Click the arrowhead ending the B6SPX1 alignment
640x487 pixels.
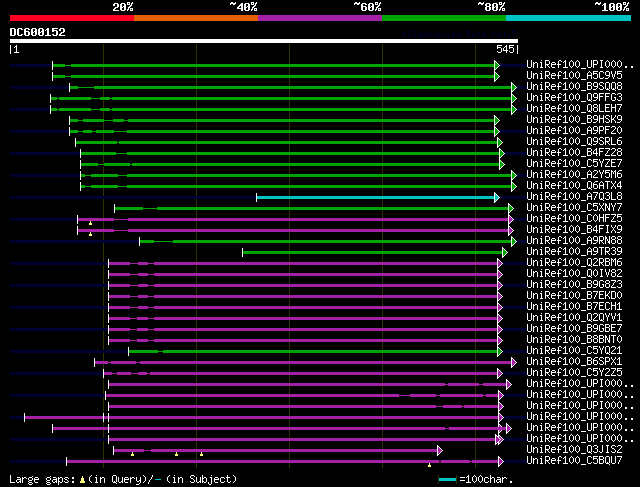pyautogui.click(x=514, y=362)
